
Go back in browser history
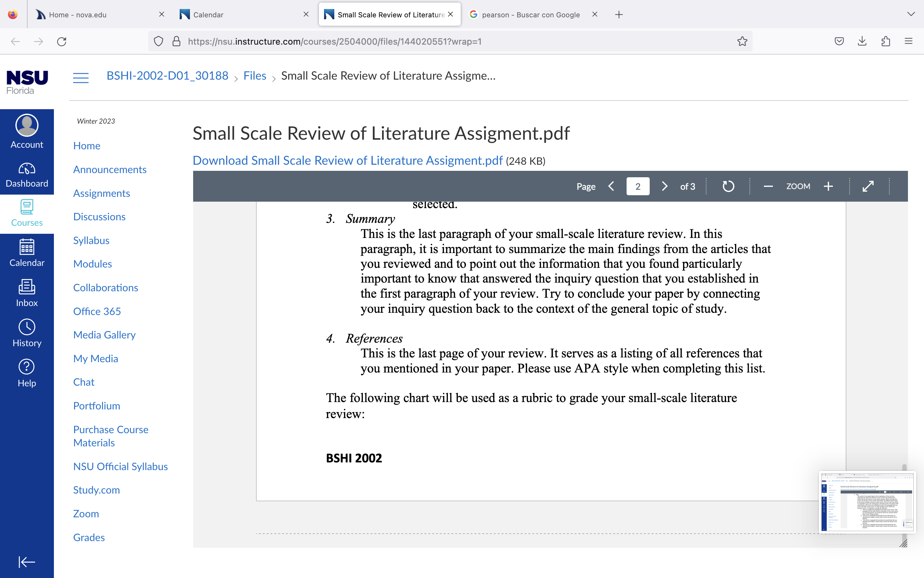(x=15, y=41)
